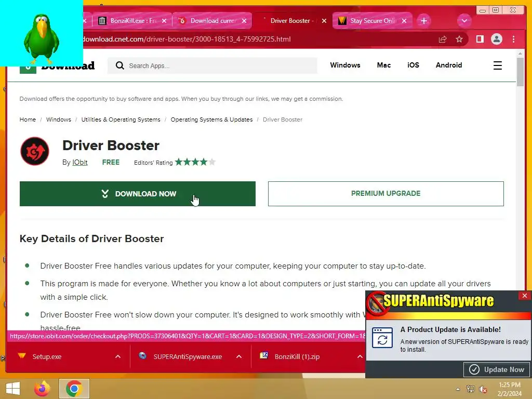Launch Firefox from the taskbar
532x399 pixels.
click(x=42, y=389)
